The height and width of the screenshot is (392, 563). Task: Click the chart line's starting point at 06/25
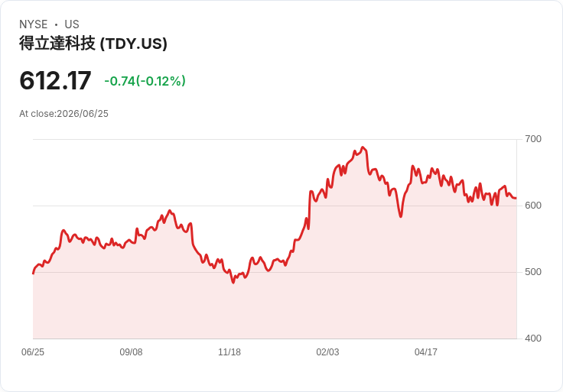pyautogui.click(x=34, y=274)
